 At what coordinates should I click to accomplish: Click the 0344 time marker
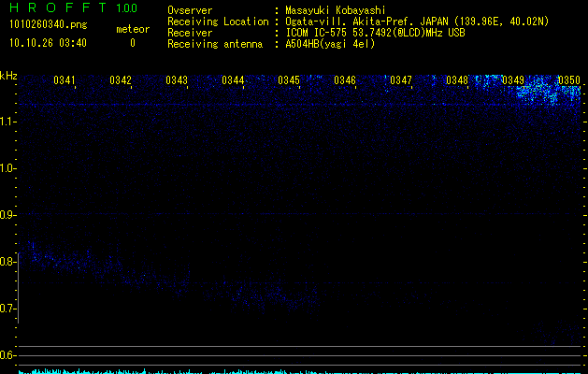pos(233,80)
